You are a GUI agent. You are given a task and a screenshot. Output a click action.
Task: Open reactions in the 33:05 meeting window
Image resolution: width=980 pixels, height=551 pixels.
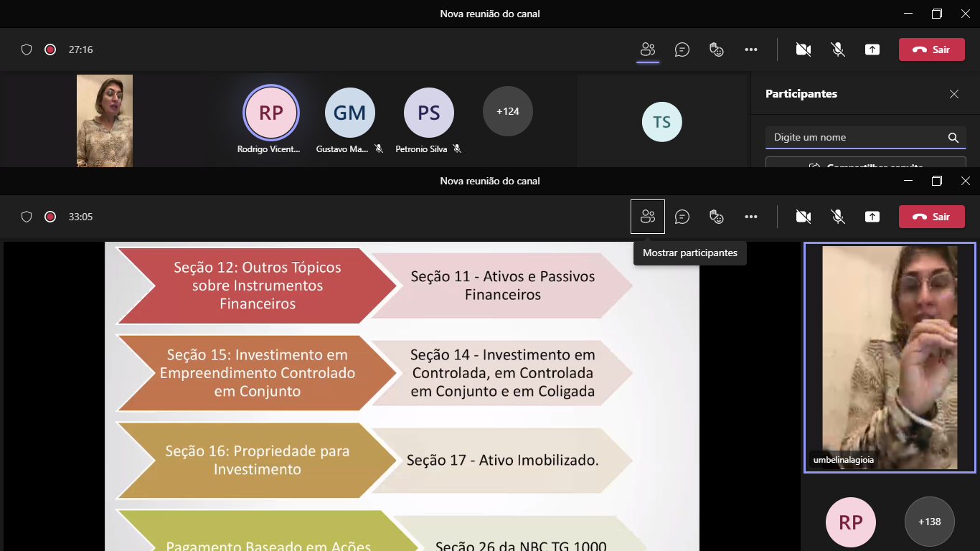pyautogui.click(x=716, y=217)
